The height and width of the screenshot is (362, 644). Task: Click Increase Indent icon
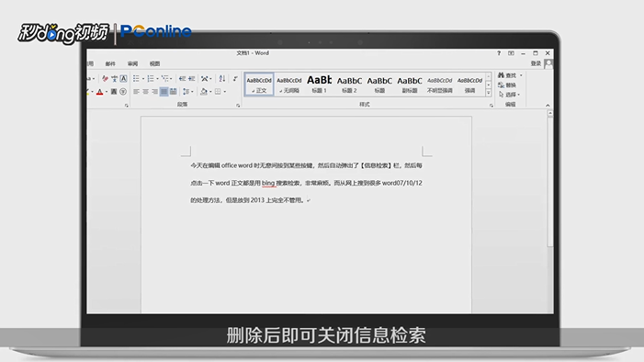(x=191, y=78)
